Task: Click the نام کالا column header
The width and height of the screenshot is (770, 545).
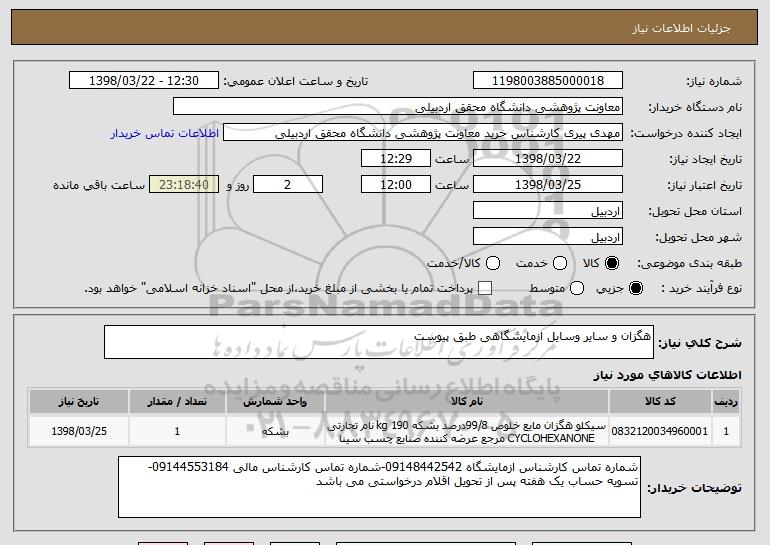Action: click(467, 402)
